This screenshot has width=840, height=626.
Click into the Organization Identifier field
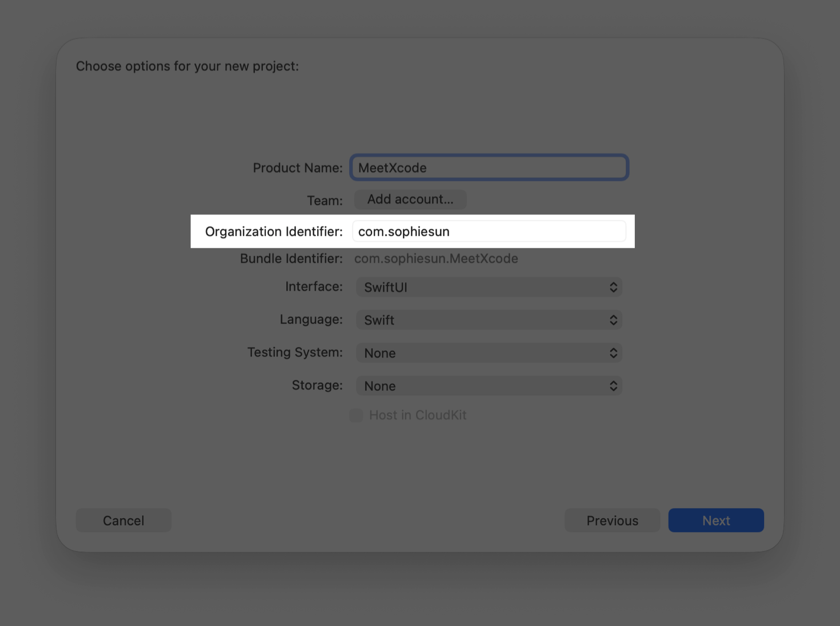[489, 231]
